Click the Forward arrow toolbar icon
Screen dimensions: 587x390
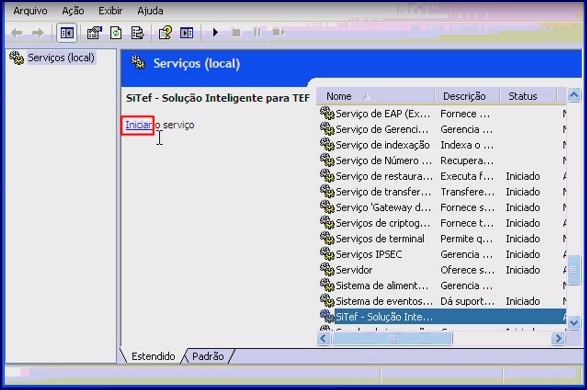point(37,33)
